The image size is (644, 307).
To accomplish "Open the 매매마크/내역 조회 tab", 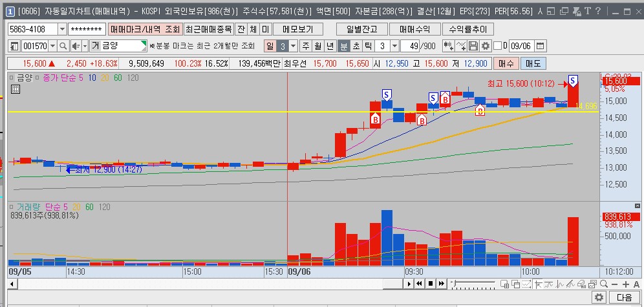I will (x=145, y=29).
